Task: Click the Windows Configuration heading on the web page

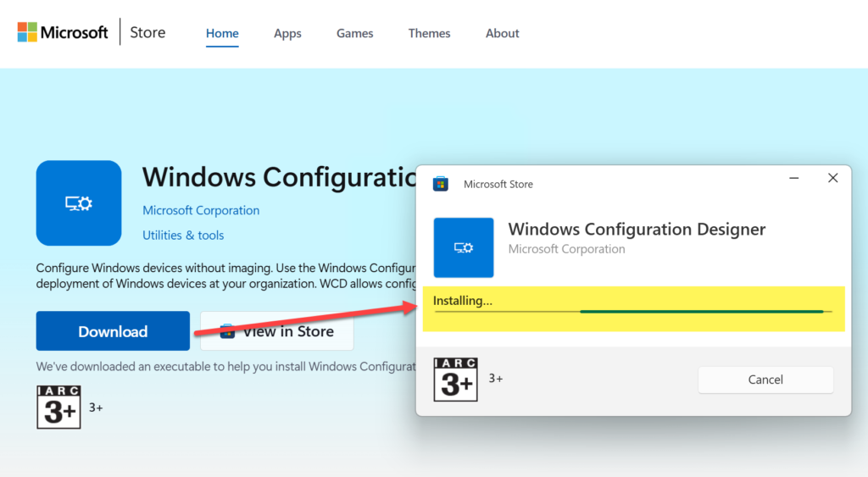Action: [279, 177]
